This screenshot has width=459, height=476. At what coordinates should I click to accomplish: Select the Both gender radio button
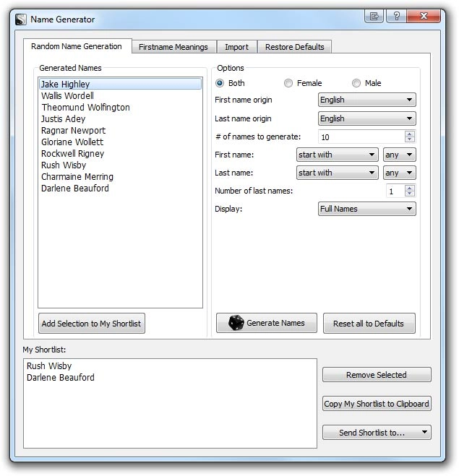(x=220, y=83)
